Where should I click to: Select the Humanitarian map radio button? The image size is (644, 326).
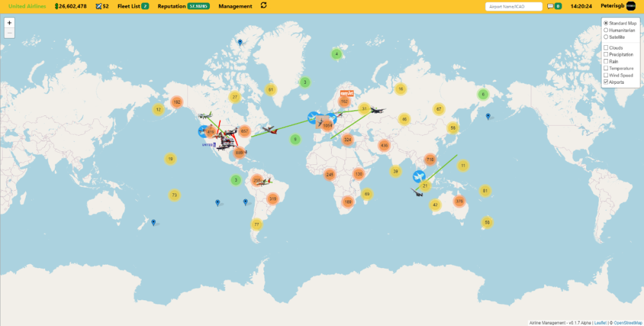[x=606, y=30]
